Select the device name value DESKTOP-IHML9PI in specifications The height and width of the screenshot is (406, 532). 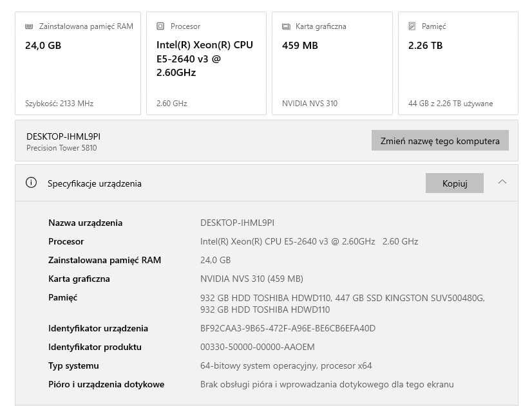click(x=237, y=223)
